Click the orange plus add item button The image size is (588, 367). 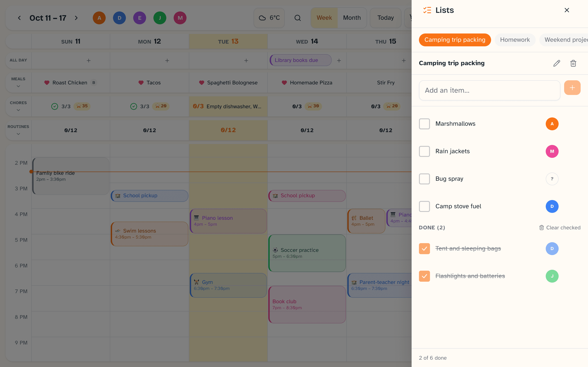pos(572,88)
